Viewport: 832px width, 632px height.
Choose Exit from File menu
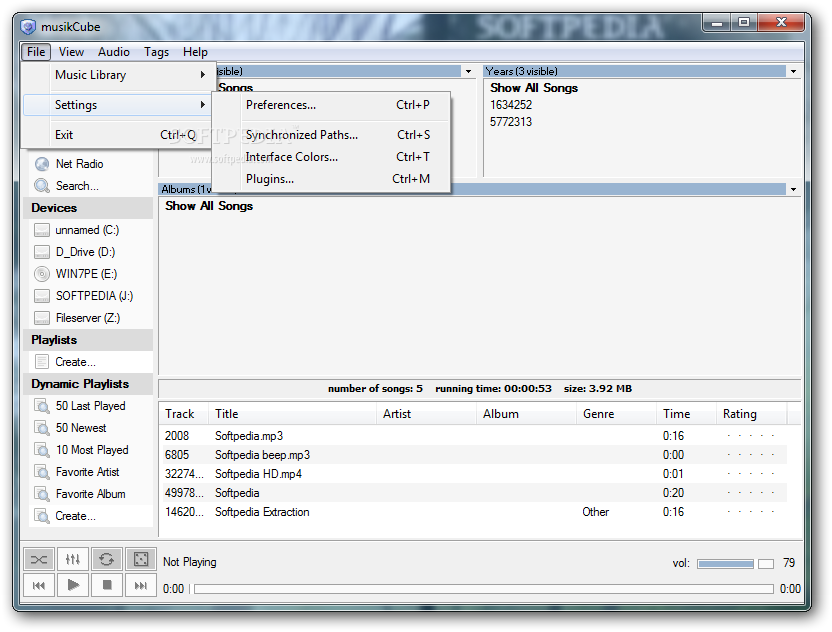tap(118, 135)
